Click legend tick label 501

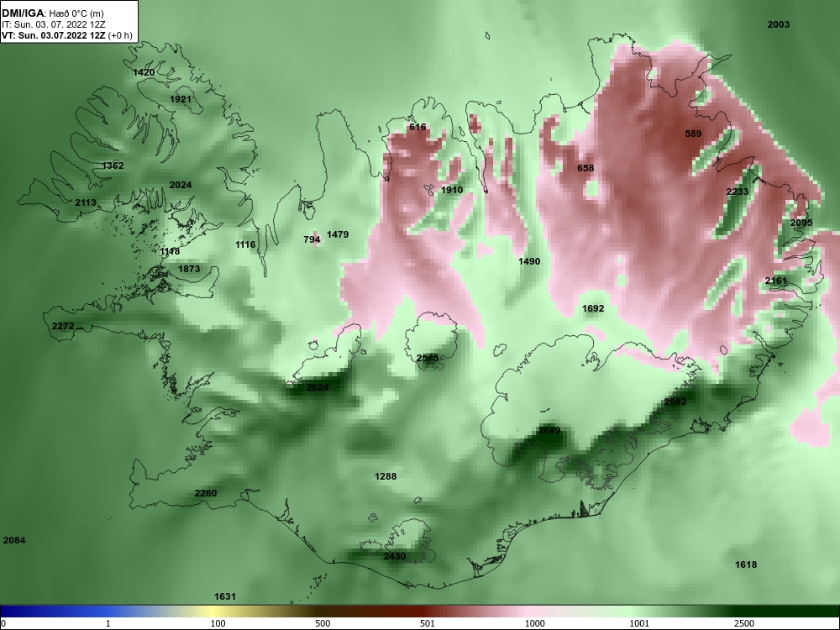click(428, 623)
